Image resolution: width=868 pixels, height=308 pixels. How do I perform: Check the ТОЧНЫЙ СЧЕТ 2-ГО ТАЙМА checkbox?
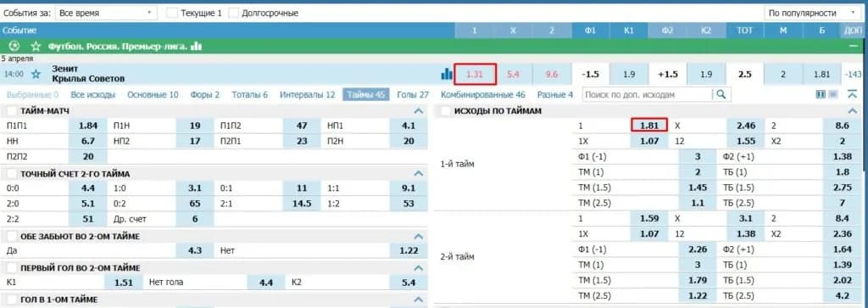(12, 174)
